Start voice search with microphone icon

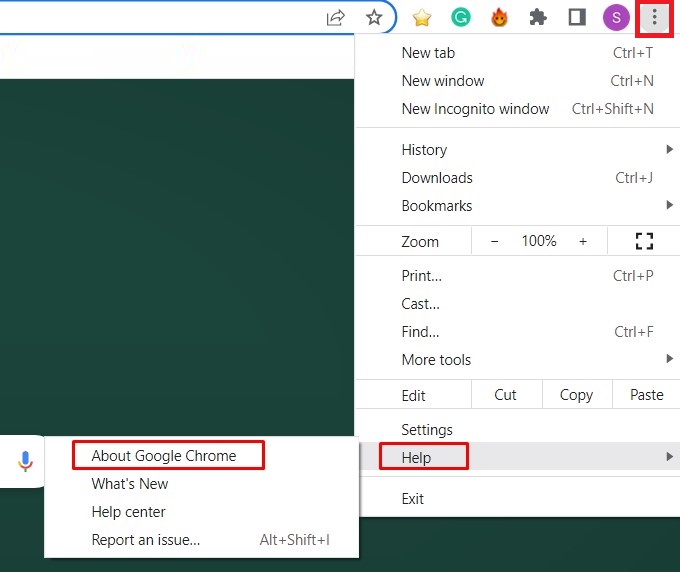click(x=26, y=461)
